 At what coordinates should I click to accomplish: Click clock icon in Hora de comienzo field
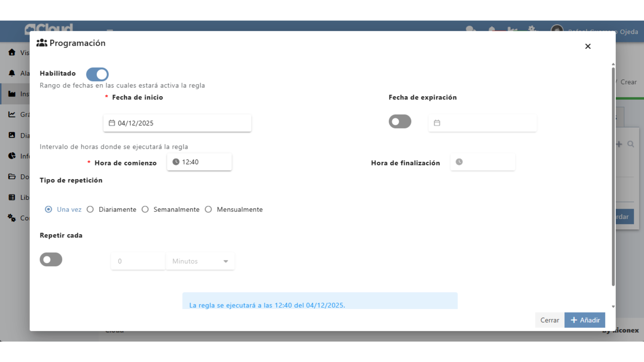[176, 162]
